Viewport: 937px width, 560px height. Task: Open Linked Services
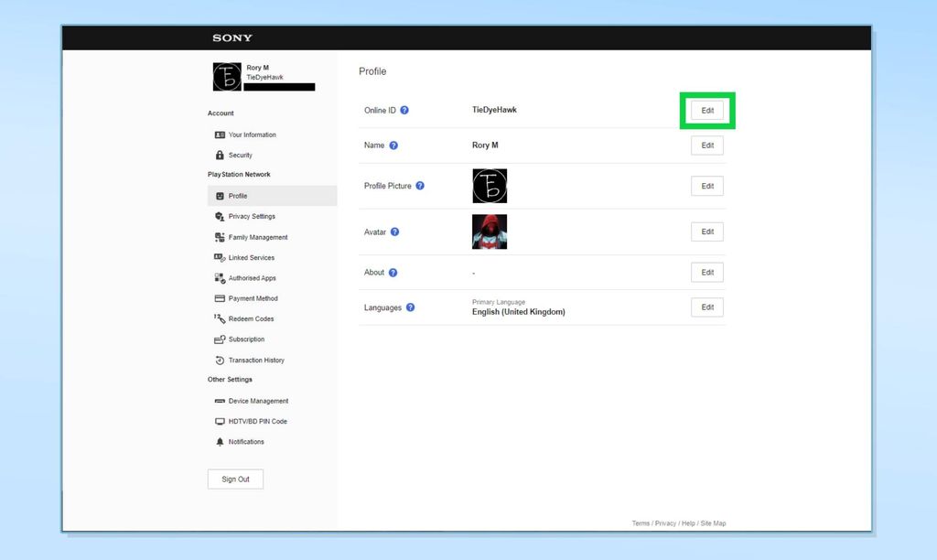click(x=251, y=258)
